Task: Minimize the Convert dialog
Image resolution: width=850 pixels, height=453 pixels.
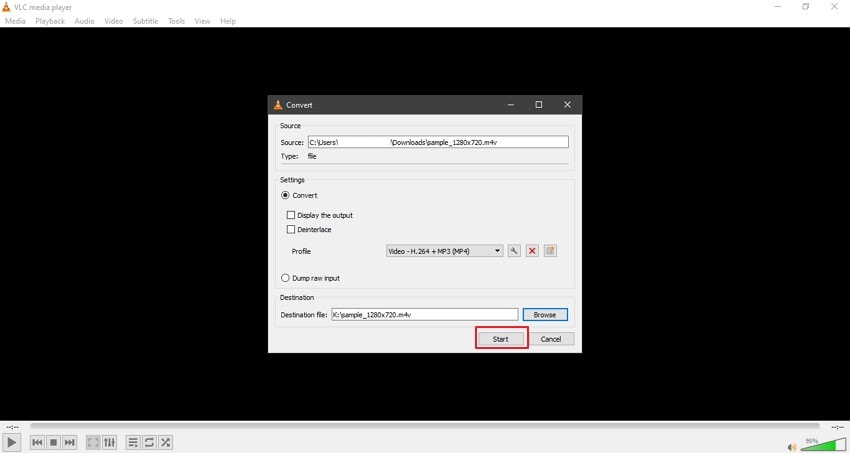Action: click(x=511, y=105)
